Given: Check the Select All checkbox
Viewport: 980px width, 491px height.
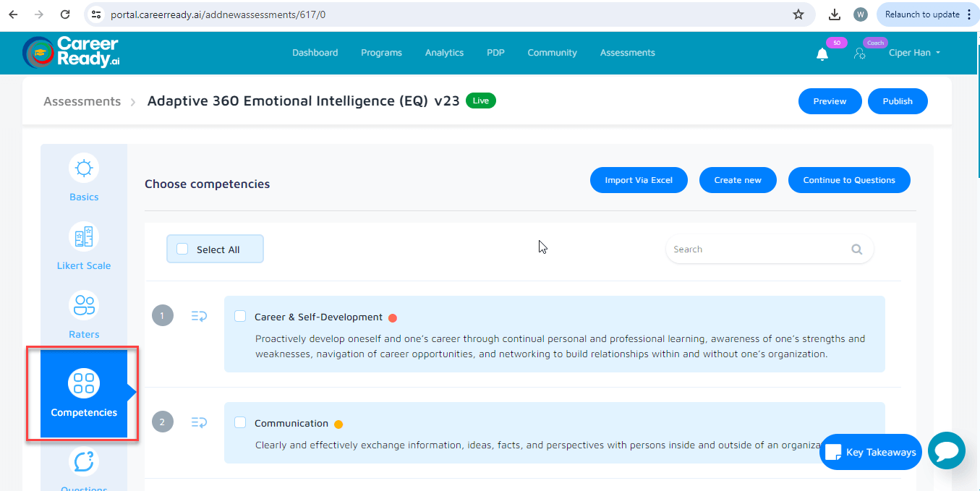Looking at the screenshot, I should 182,249.
